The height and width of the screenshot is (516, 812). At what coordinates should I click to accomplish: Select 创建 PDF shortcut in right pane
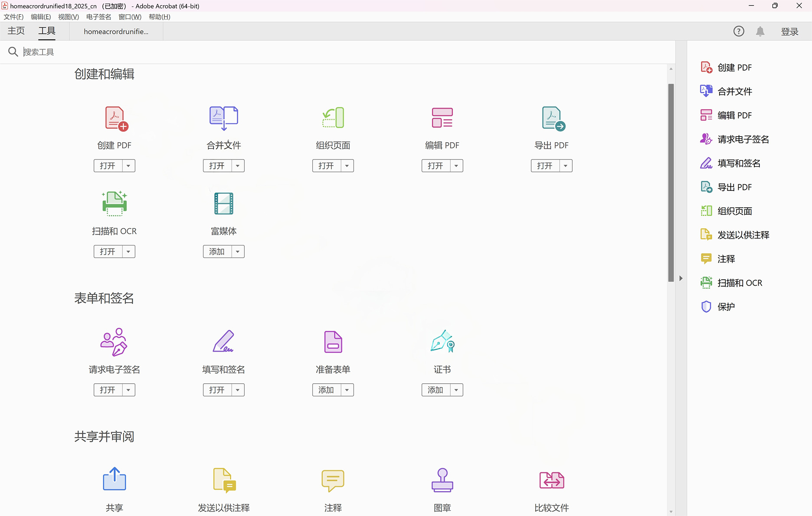[727, 68]
